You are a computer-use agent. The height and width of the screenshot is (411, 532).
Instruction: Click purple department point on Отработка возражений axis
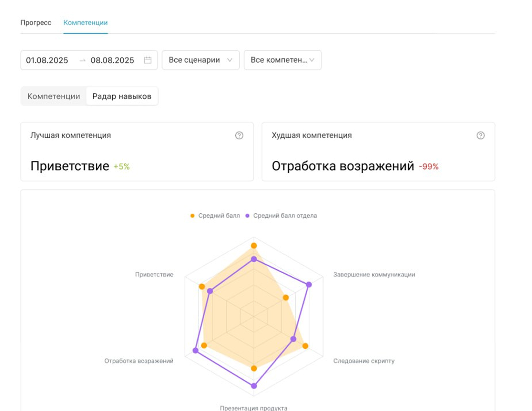tap(195, 350)
